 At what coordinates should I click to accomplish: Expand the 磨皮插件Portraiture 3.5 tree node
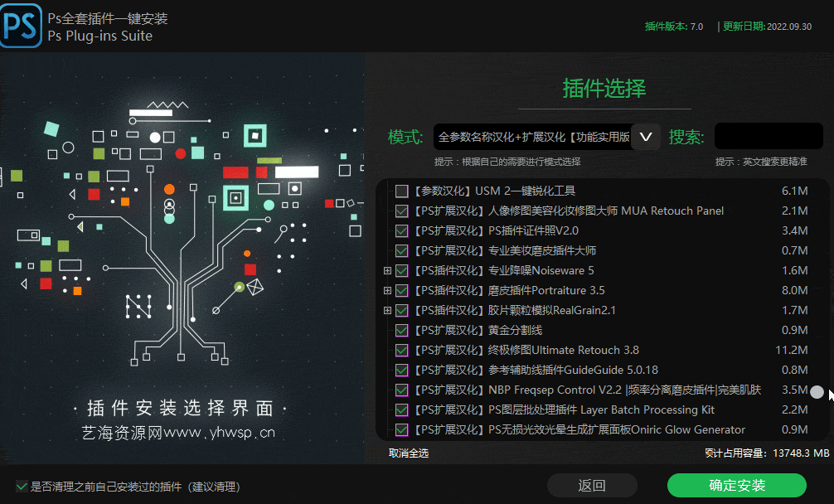[x=387, y=291]
